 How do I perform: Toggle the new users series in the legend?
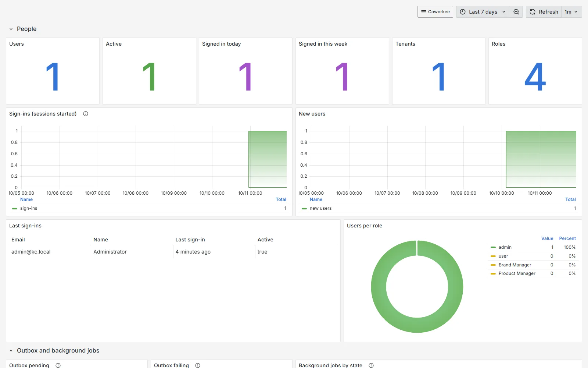click(x=320, y=208)
